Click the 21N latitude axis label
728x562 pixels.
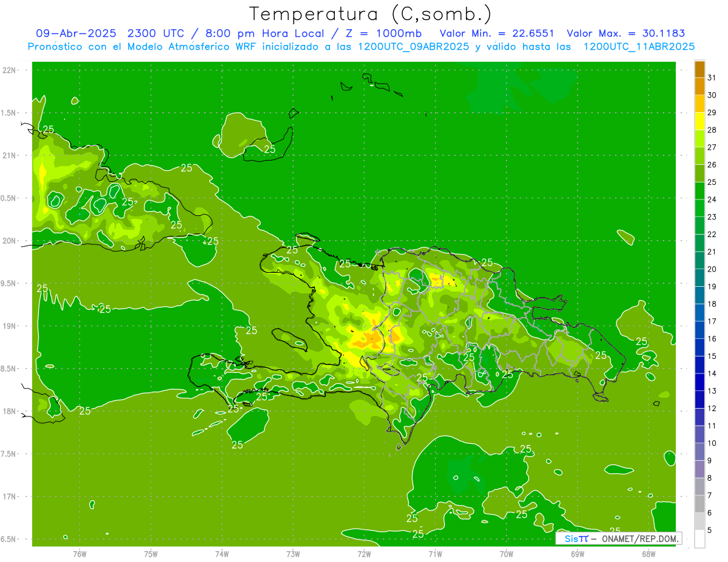(10, 156)
